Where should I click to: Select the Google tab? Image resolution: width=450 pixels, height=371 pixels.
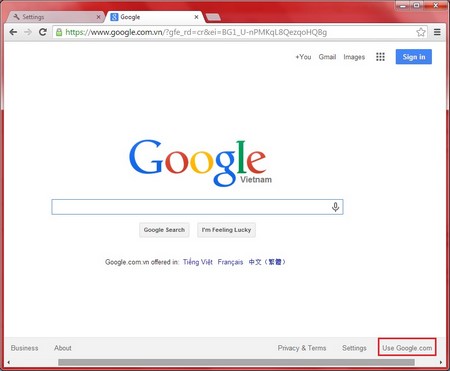point(154,17)
